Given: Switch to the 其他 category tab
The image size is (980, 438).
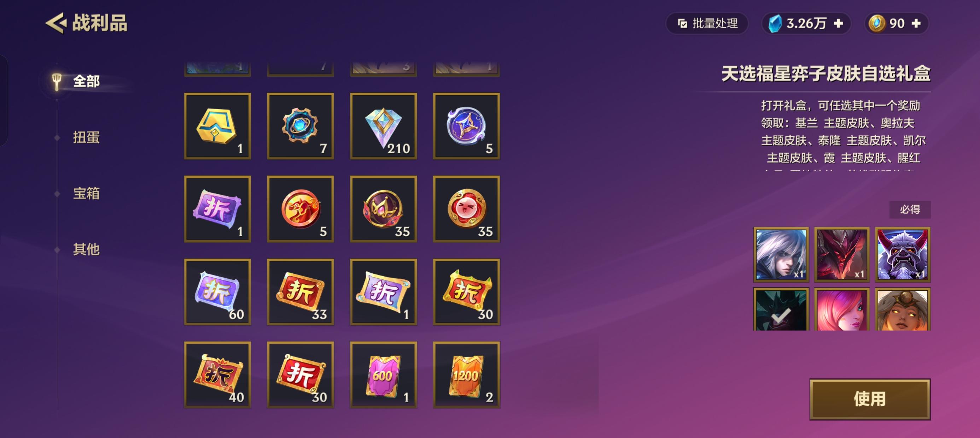Looking at the screenshot, I should pos(86,249).
